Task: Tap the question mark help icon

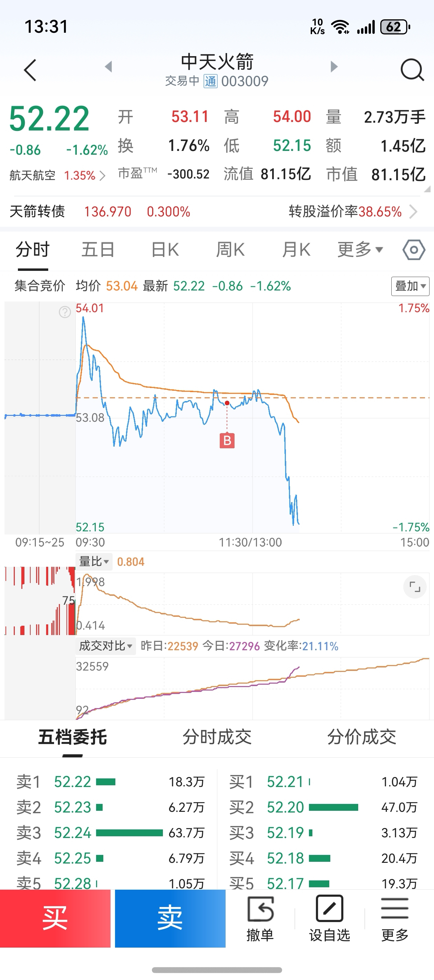Action: 65,312
